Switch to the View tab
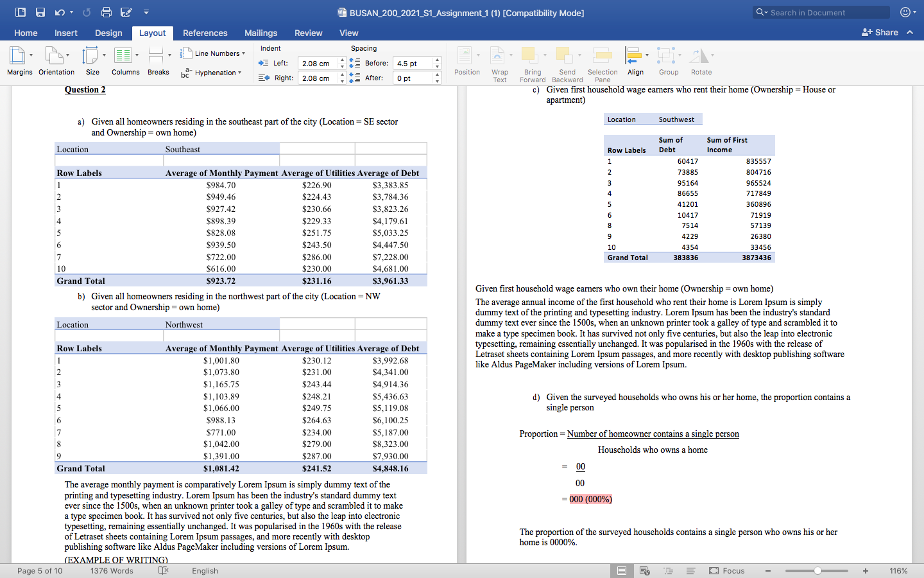This screenshot has height=578, width=924. 349,33
